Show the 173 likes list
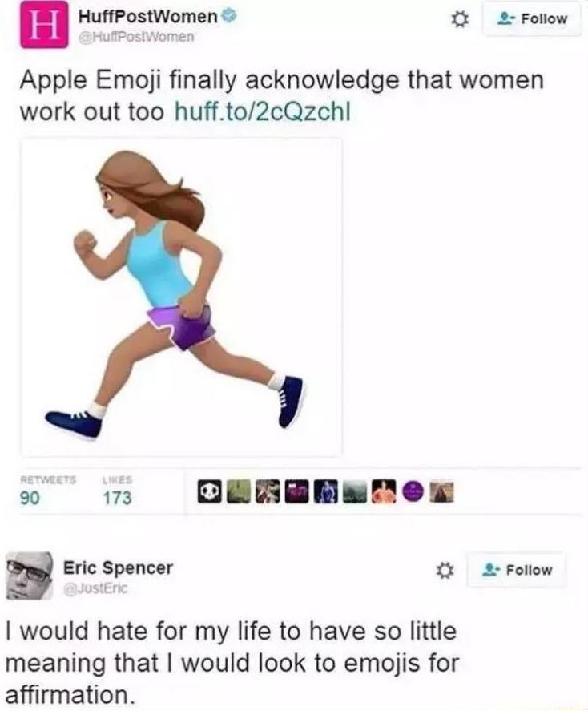 pos(117,490)
